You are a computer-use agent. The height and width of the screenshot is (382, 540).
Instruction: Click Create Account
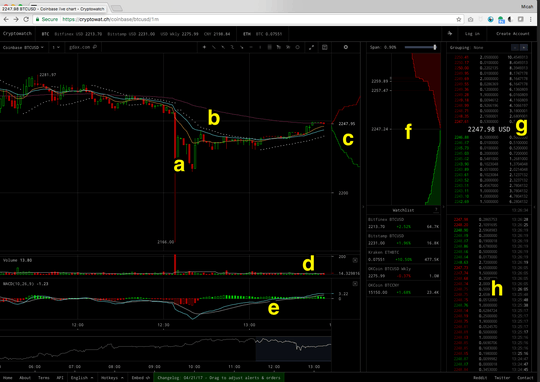pos(512,33)
